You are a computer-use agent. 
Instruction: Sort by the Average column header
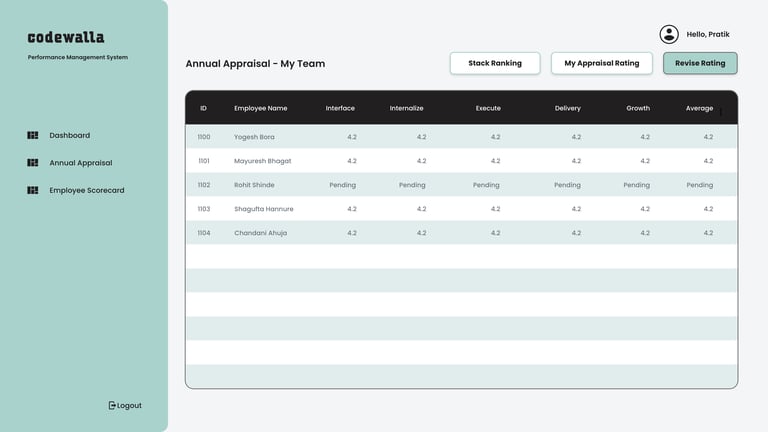click(700, 108)
